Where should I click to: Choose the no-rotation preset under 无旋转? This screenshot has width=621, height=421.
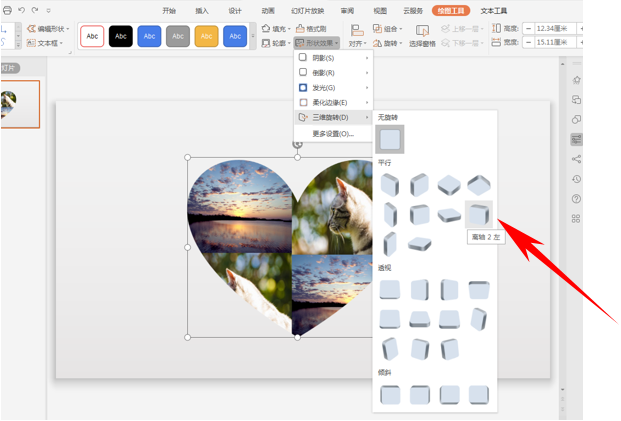click(x=390, y=139)
